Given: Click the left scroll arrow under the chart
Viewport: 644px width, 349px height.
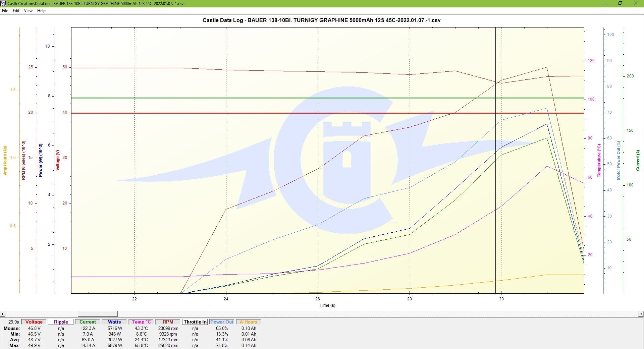Looking at the screenshot, I should click(2, 314).
